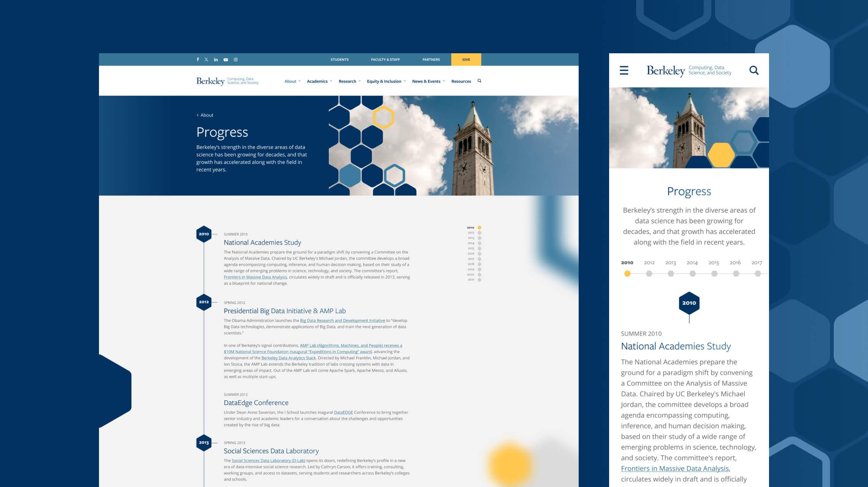The image size is (868, 487).
Task: Select the 2017 dot in the desktop year navigator
Action: pyautogui.click(x=479, y=259)
